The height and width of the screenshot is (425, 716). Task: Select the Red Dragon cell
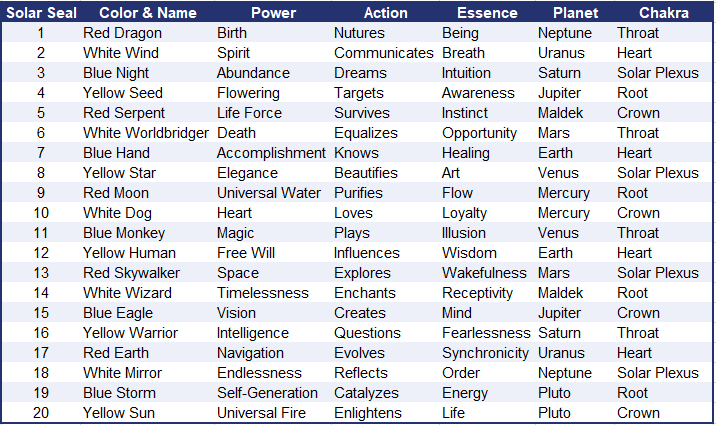(122, 33)
